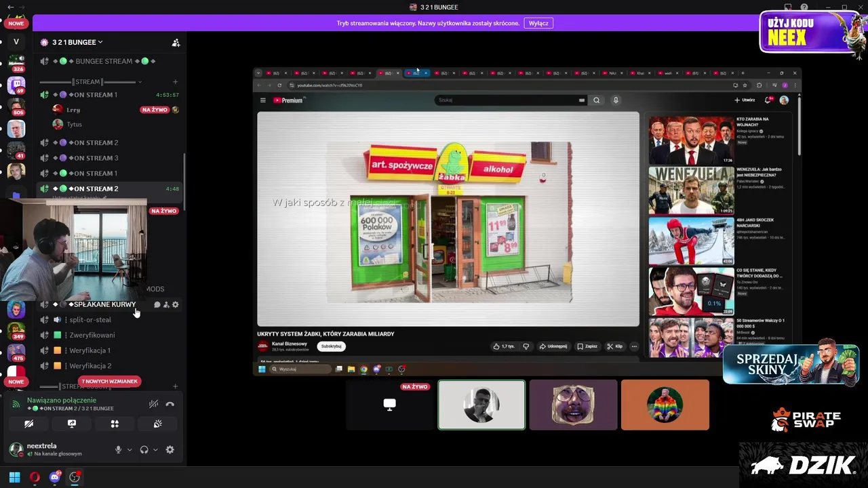Open headphone output options chevron
The width and height of the screenshot is (868, 488).
coord(155,449)
